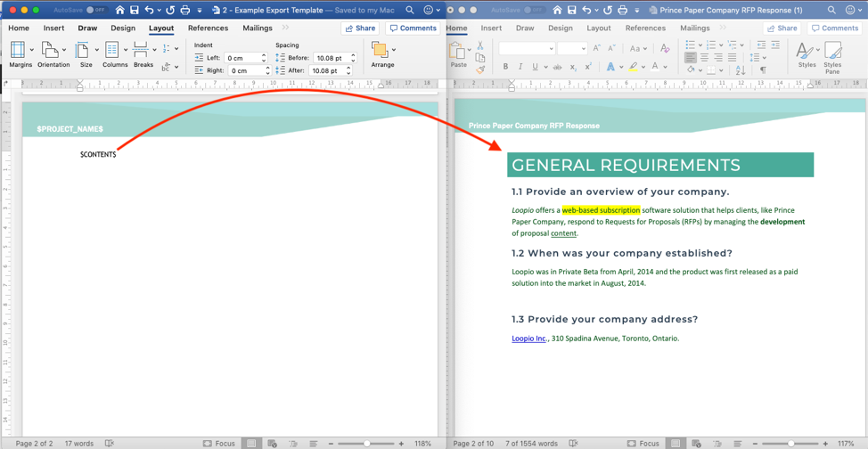Apply Superscript formatting
Screen dimensions: 868x449
(588, 67)
